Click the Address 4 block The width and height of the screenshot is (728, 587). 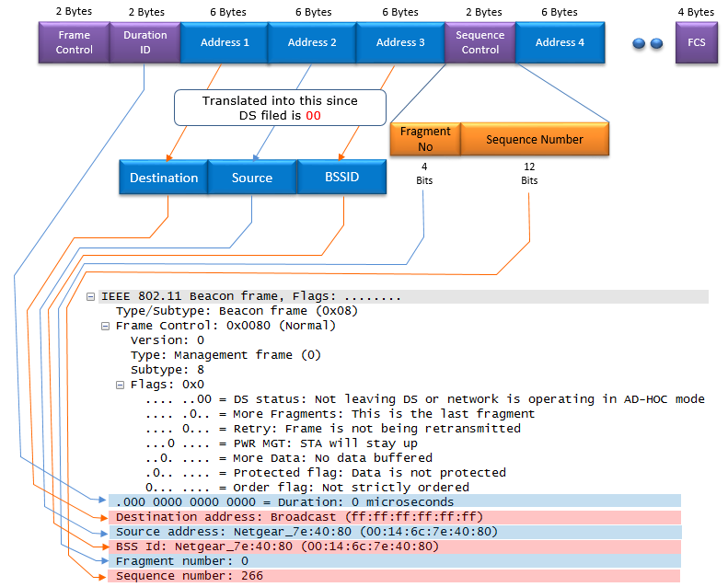point(560,42)
